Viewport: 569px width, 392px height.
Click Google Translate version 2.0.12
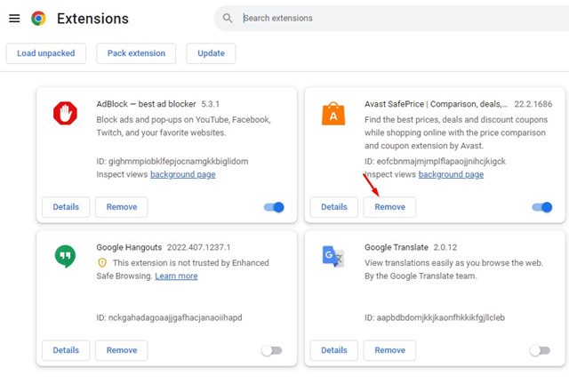[445, 247]
